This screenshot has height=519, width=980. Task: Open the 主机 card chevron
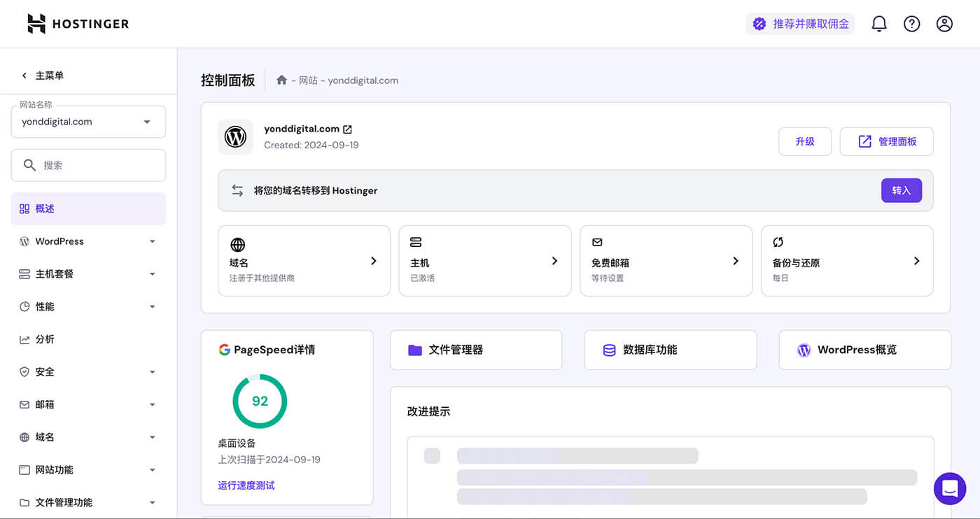(554, 261)
